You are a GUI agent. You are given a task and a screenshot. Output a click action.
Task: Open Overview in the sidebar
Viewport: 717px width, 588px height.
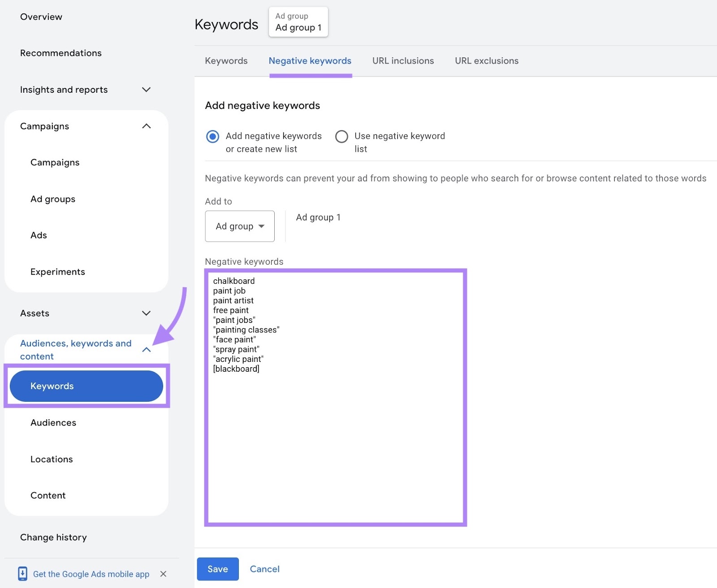pyautogui.click(x=41, y=17)
